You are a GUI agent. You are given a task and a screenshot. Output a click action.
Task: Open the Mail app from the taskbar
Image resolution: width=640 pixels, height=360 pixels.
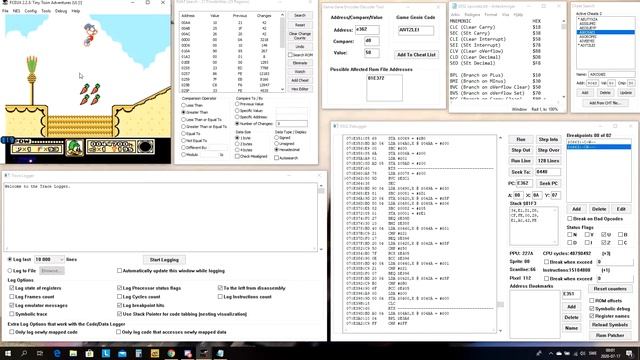(122, 353)
